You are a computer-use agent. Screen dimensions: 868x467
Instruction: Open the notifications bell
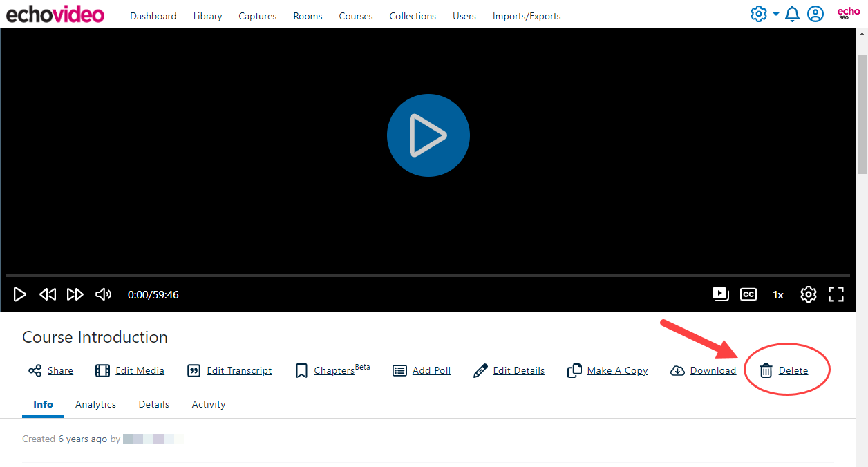point(792,14)
